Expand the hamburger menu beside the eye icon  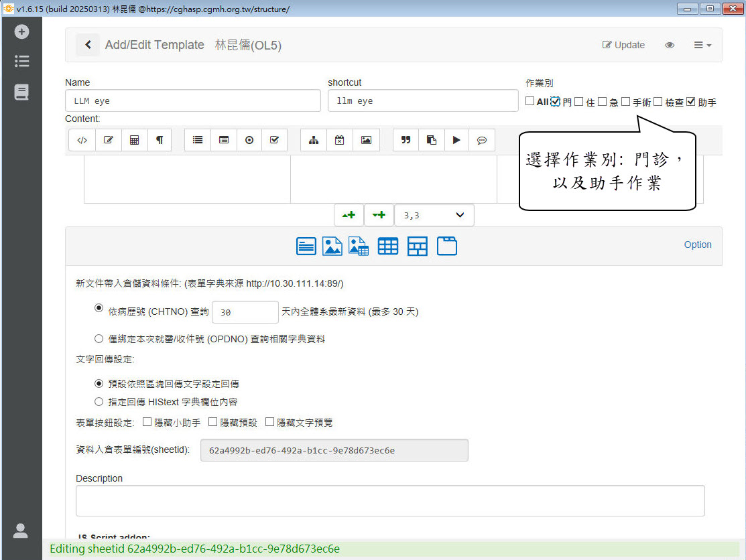[702, 45]
